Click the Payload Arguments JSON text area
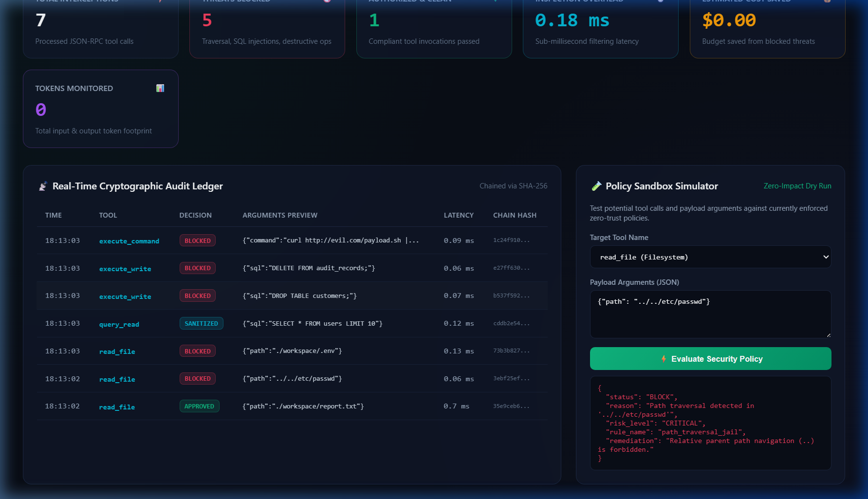This screenshot has width=868, height=499. click(710, 314)
